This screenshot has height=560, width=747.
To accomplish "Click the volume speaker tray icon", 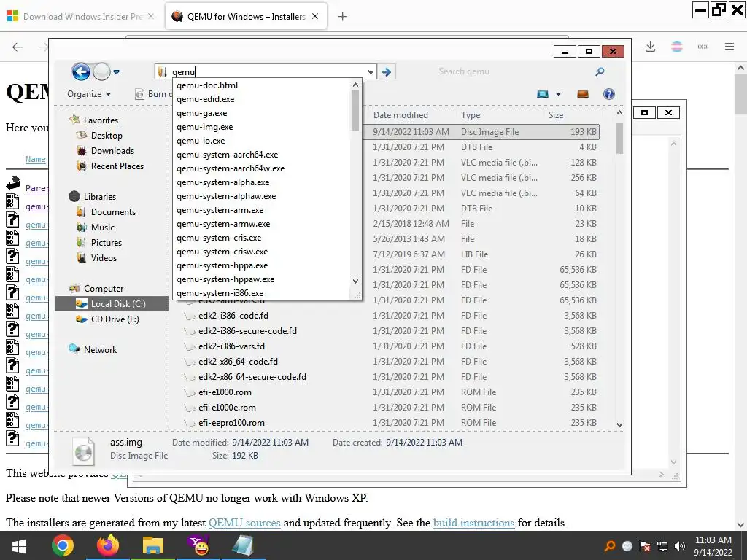I will pyautogui.click(x=679, y=546).
